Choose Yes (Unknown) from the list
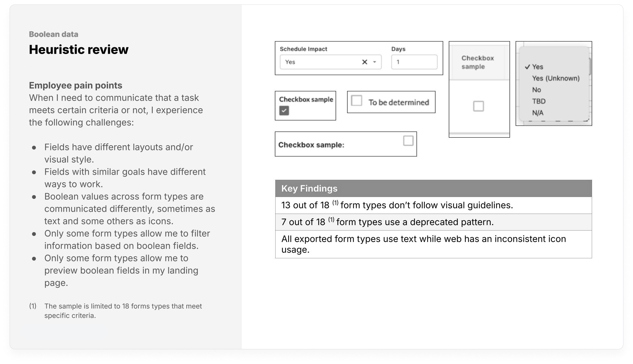This screenshot has width=633, height=364. [x=556, y=78]
